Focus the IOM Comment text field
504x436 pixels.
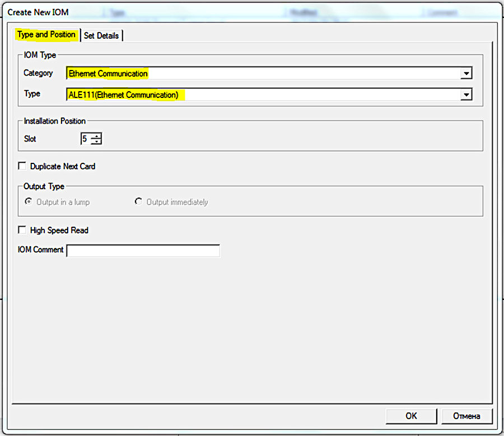(143, 251)
